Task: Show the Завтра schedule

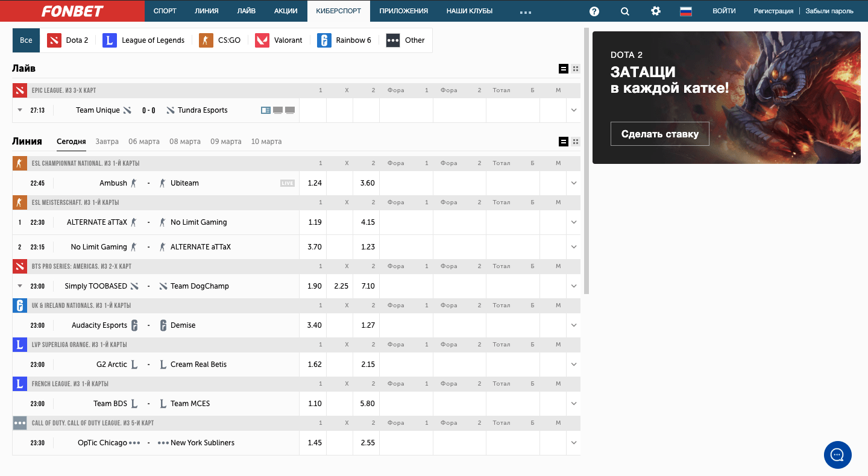Action: pyautogui.click(x=107, y=142)
